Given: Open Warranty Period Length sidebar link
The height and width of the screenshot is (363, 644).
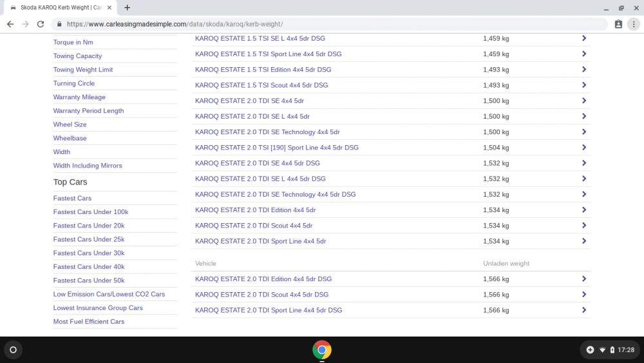Looking at the screenshot, I should click(x=88, y=111).
